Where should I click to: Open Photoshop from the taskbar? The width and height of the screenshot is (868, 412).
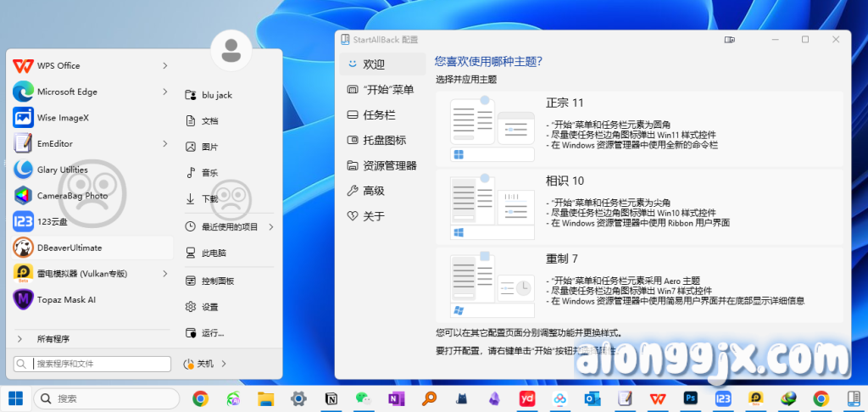pos(690,398)
